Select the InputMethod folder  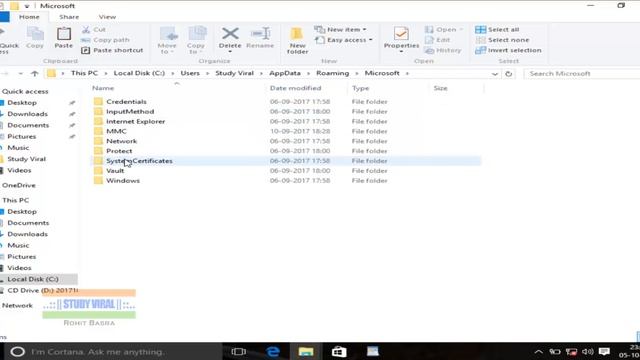[x=130, y=111]
